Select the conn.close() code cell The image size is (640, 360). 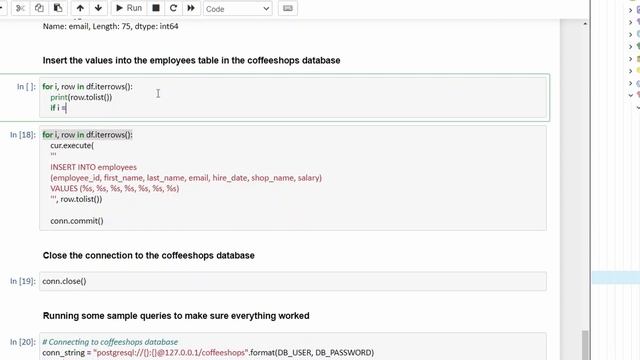(293, 281)
